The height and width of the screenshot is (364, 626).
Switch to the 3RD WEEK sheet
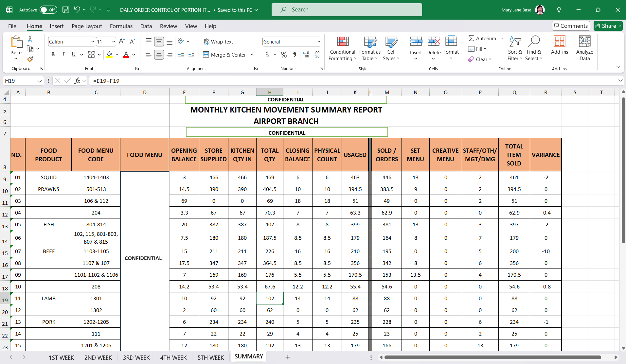pyautogui.click(x=136, y=357)
